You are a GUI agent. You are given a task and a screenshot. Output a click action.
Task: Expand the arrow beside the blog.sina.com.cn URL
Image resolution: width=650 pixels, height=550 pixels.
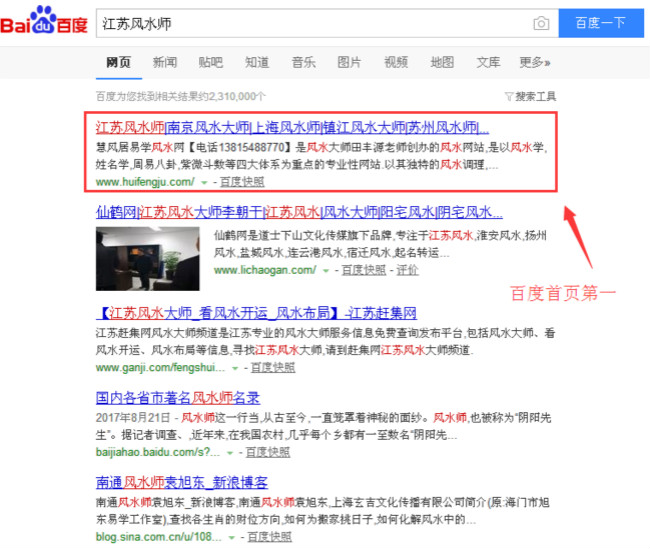(x=235, y=536)
